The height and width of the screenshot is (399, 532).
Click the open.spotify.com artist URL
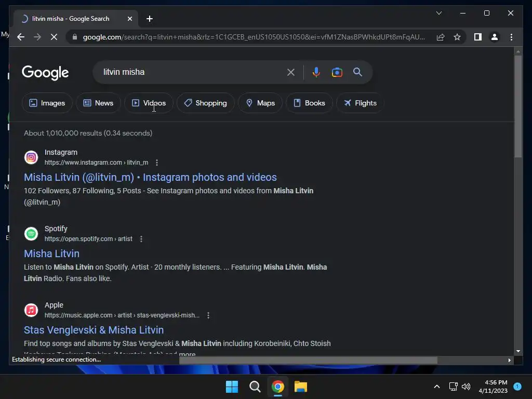coord(88,239)
